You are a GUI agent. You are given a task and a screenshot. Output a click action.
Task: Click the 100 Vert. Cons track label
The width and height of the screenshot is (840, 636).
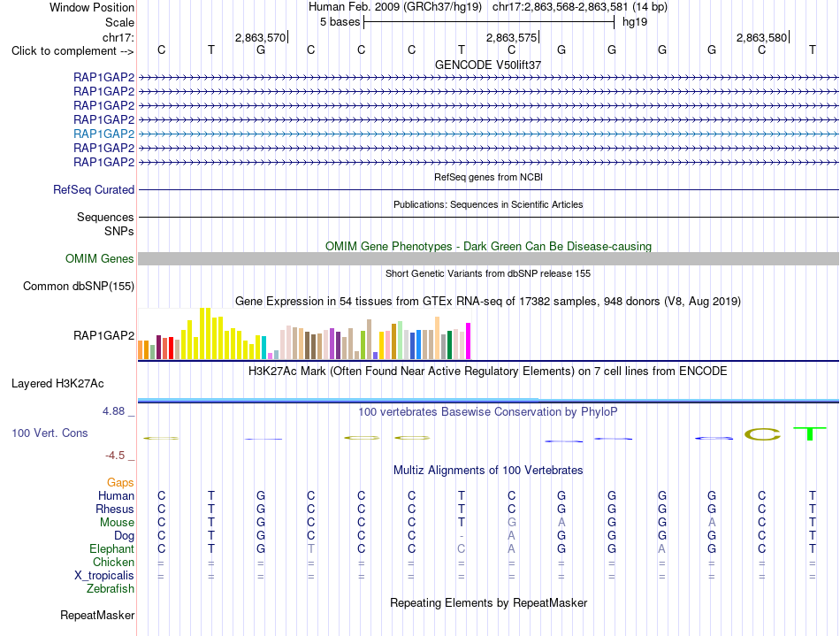[50, 433]
